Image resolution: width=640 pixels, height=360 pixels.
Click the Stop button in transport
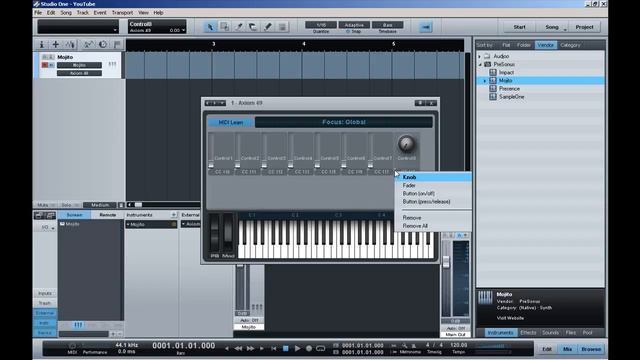(x=286, y=348)
